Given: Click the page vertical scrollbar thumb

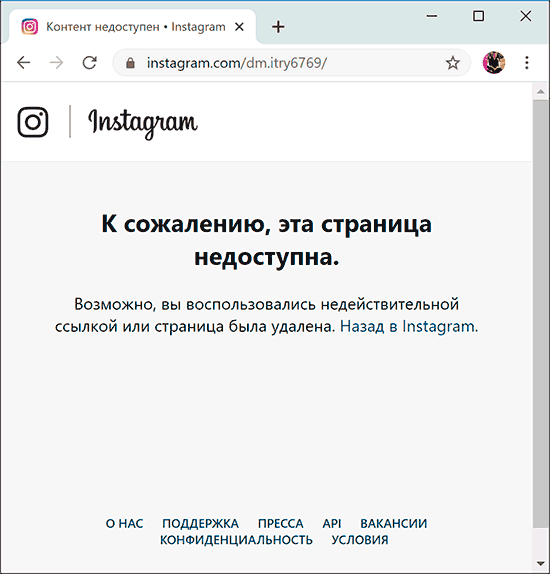Looking at the screenshot, I should (540, 313).
